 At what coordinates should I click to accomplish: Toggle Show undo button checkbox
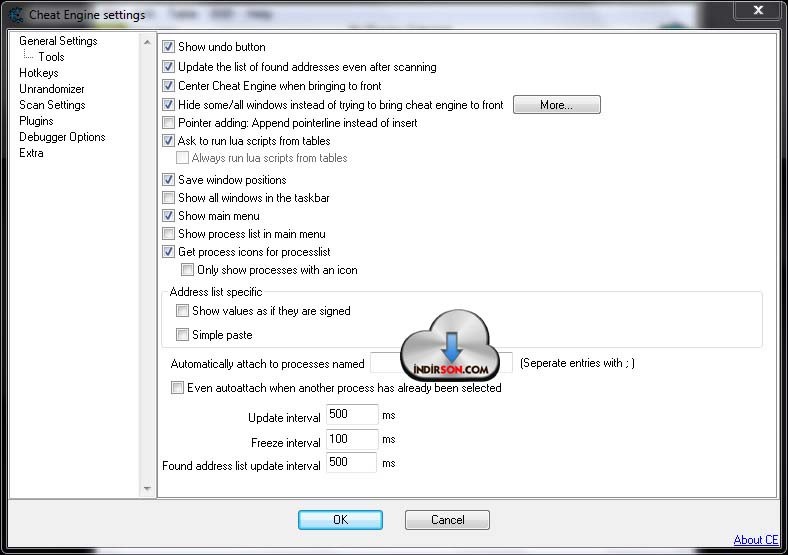(168, 47)
